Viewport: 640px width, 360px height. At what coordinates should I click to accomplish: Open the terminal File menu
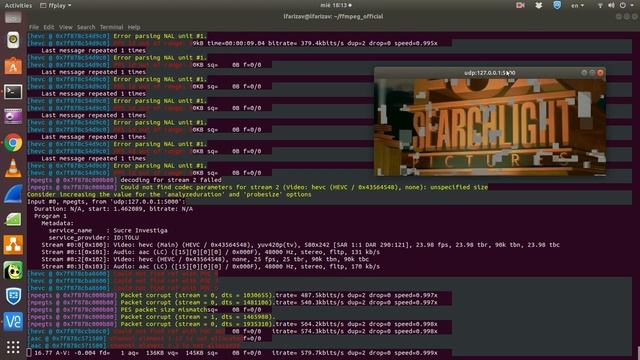[33, 27]
